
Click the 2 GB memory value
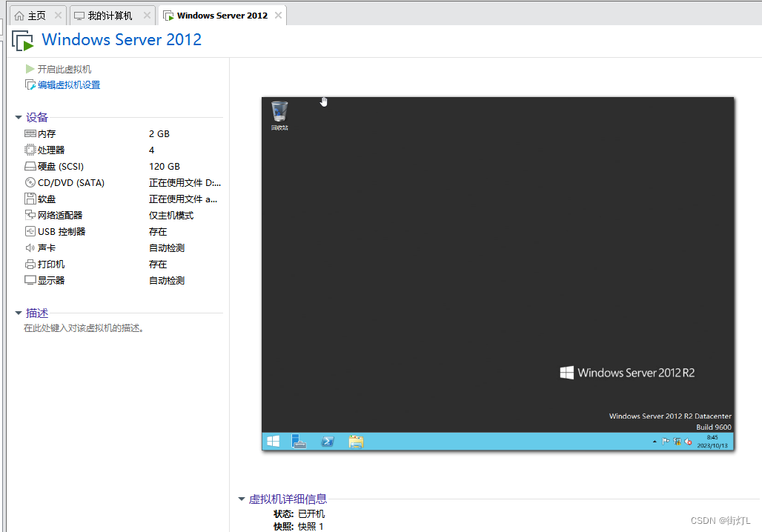coord(159,133)
